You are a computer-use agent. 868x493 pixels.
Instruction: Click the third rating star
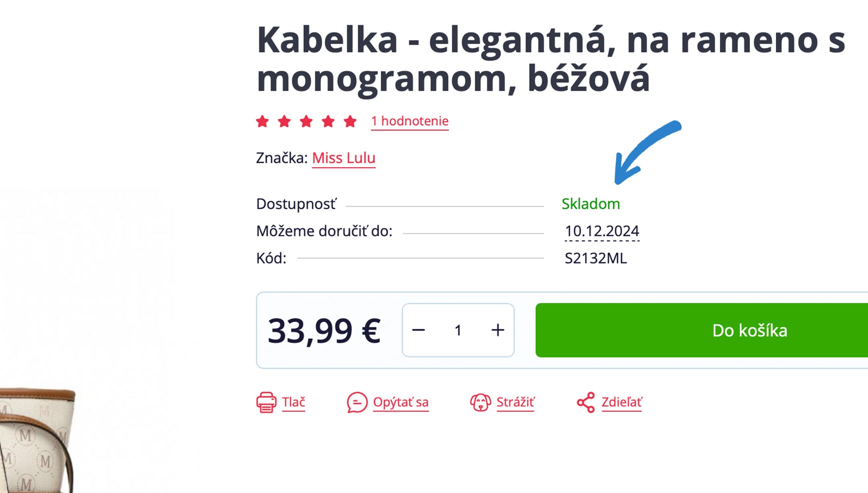click(306, 121)
